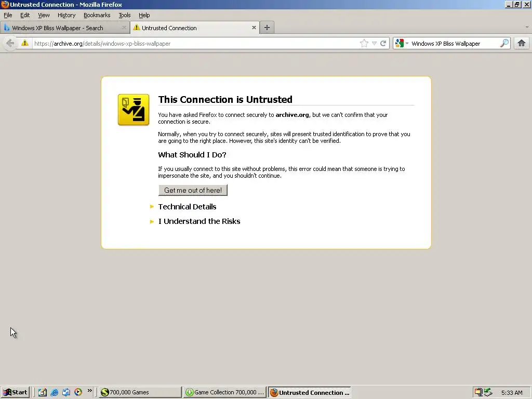Minimize the Firefox window
Viewport: 532px width, 399px height.
pos(508,5)
